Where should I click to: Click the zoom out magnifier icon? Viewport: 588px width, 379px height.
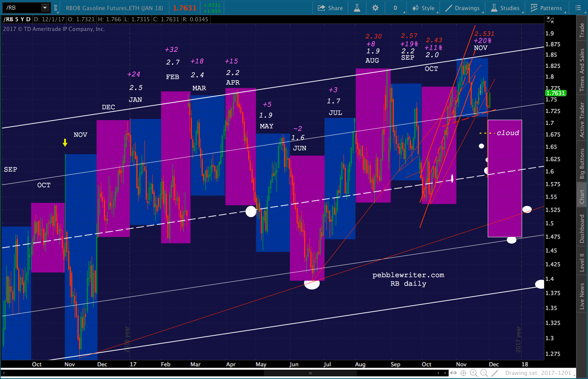tap(484, 373)
